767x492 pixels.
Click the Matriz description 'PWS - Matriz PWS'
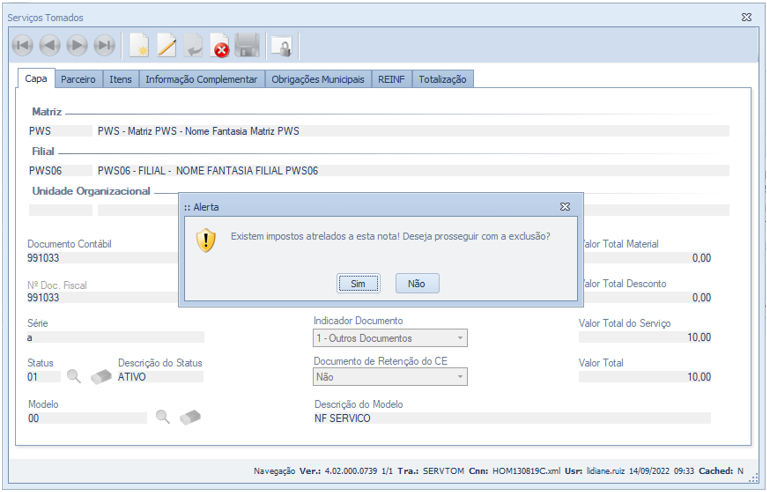(x=413, y=131)
